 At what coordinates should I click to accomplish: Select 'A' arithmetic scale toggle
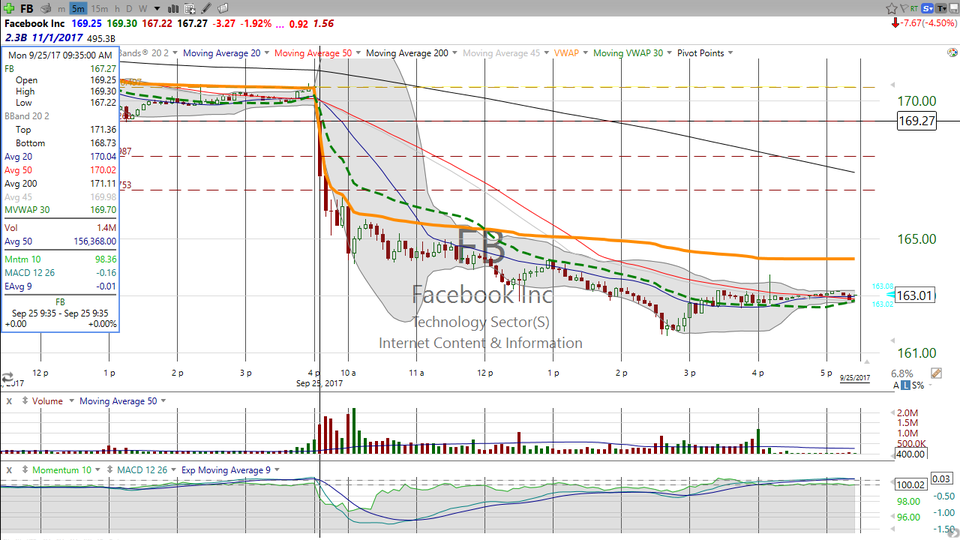[896, 386]
